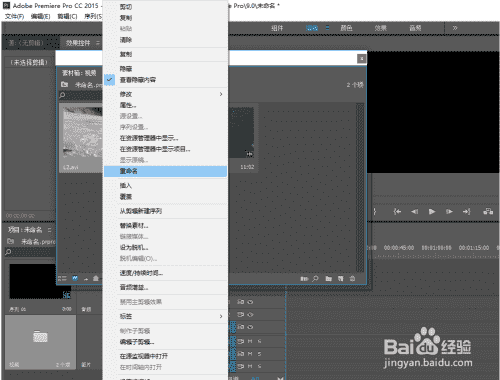Toggle the eye on top video track
500x380 pixels.
click(250, 302)
